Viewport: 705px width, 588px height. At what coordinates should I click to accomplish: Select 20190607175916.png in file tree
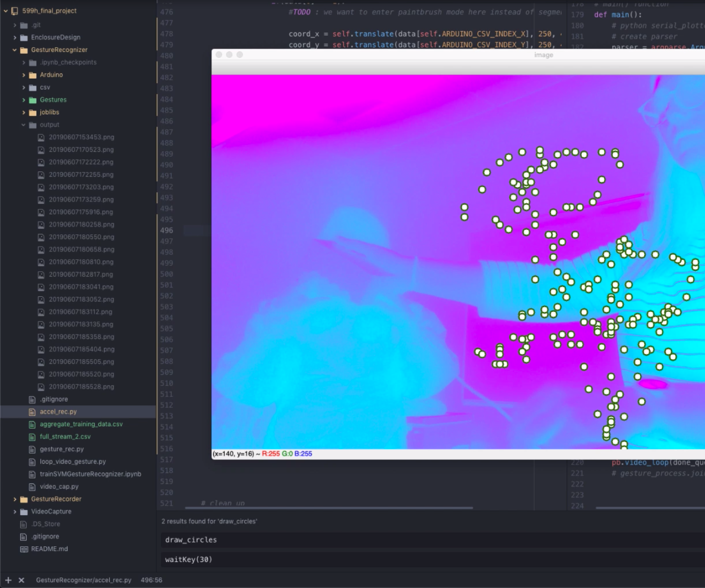81,212
